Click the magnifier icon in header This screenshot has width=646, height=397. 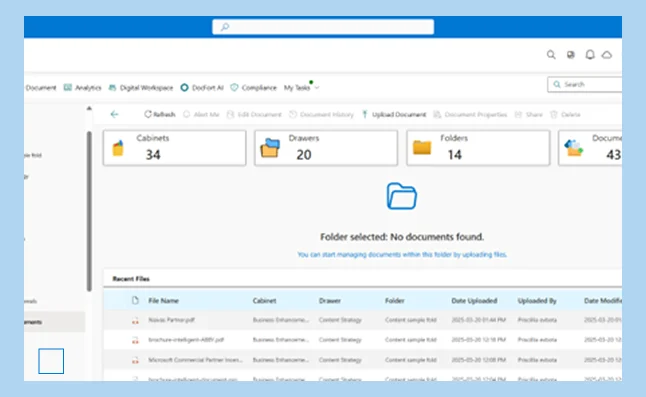pyautogui.click(x=551, y=54)
